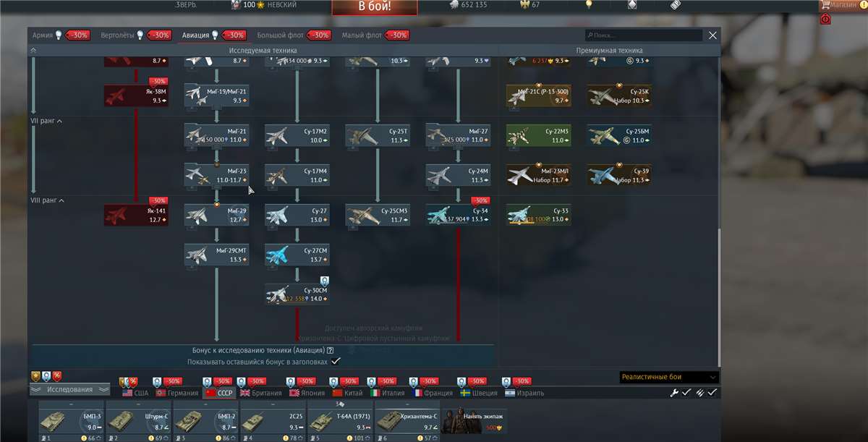Select the Т-64А (1971) crew slot
This screenshot has width=868, height=442.
click(340, 422)
